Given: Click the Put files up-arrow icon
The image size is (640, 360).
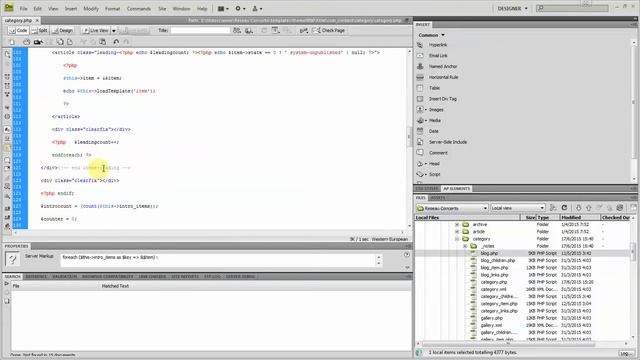Looking at the screenshot, I should coord(589,208).
